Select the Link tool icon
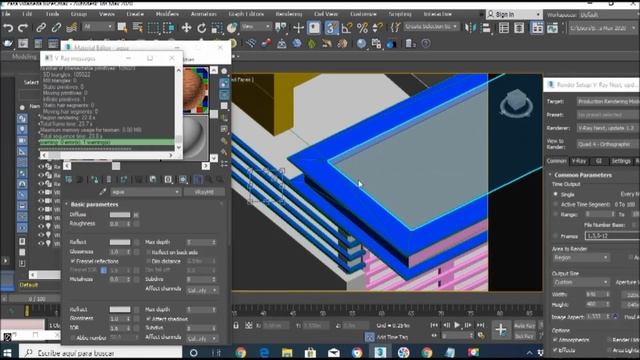The height and width of the screenshot is (360, 640). coord(41,28)
